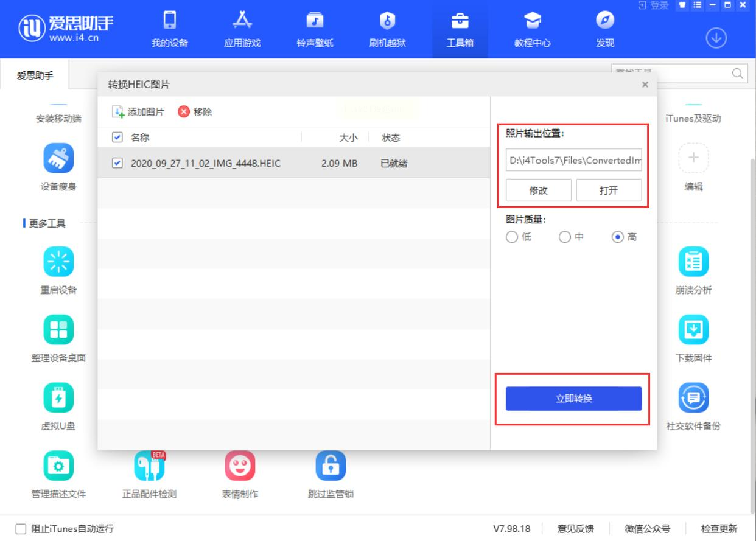Image resolution: width=756 pixels, height=541 pixels.
Task: Click the output path text field
Action: tap(573, 161)
